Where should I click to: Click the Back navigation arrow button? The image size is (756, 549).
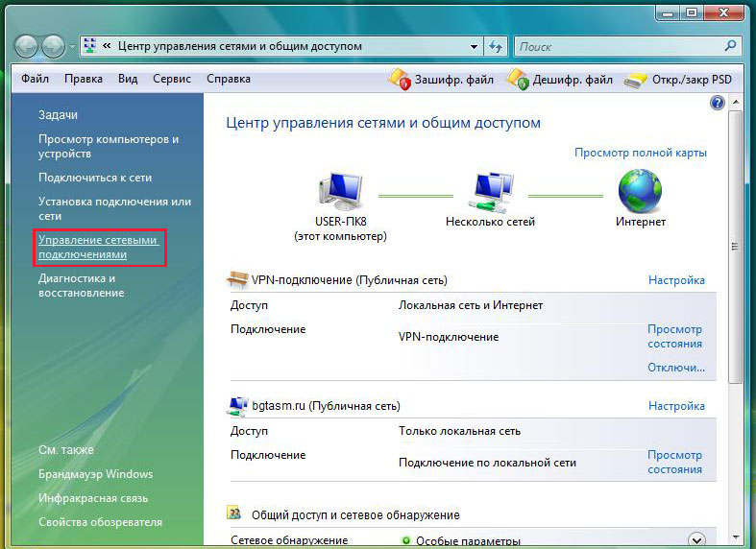click(27, 47)
